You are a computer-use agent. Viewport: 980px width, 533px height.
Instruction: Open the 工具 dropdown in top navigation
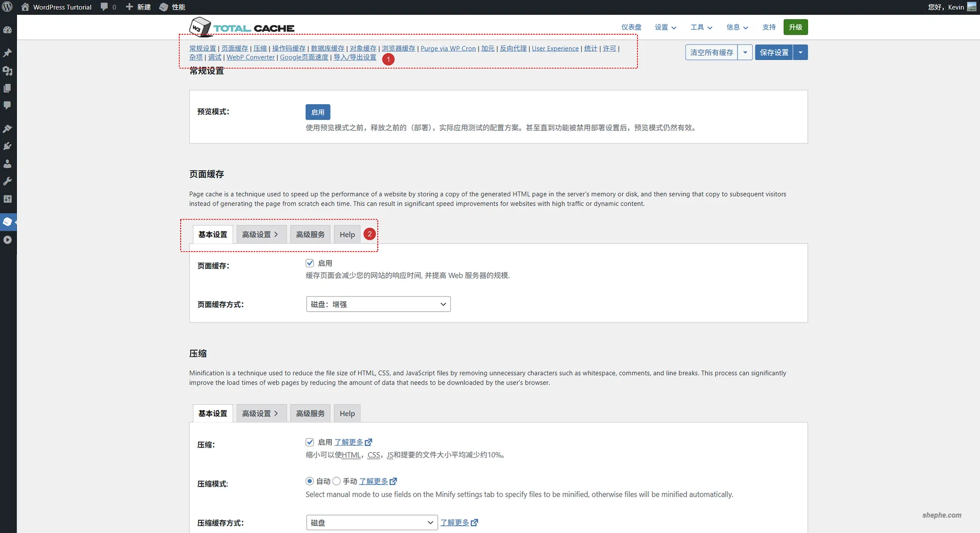click(x=701, y=27)
